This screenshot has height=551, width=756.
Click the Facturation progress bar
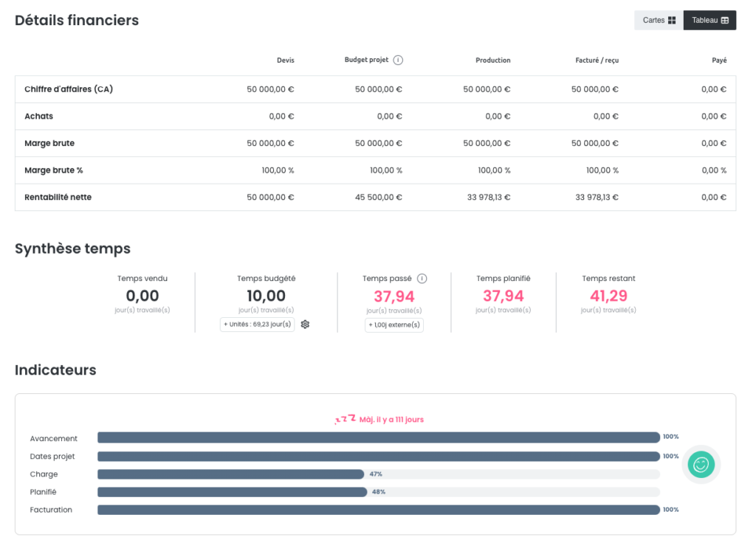point(378,510)
